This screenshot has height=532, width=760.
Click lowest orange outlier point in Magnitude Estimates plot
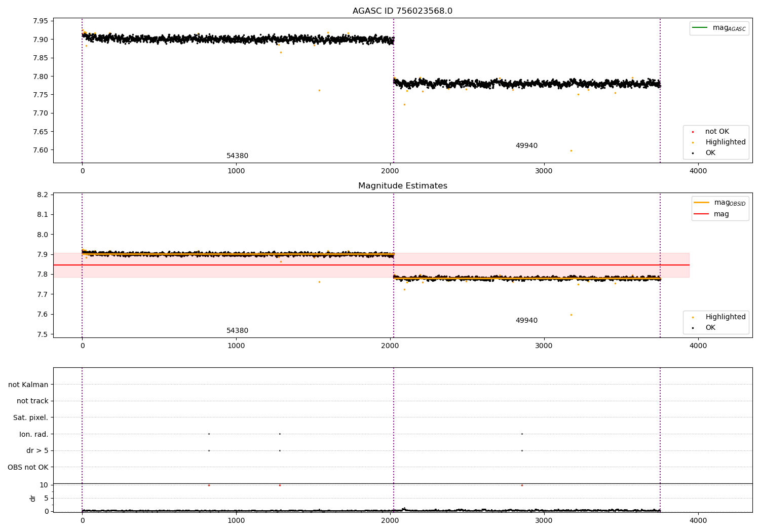[571, 315]
